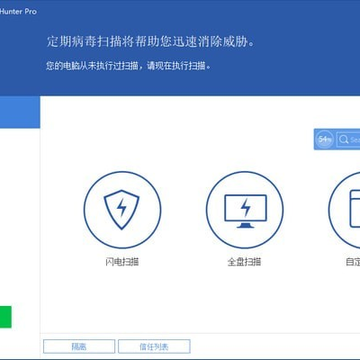Open the custom scan window icon
Image resolution: width=360 pixels, height=360 pixels.
tap(344, 210)
